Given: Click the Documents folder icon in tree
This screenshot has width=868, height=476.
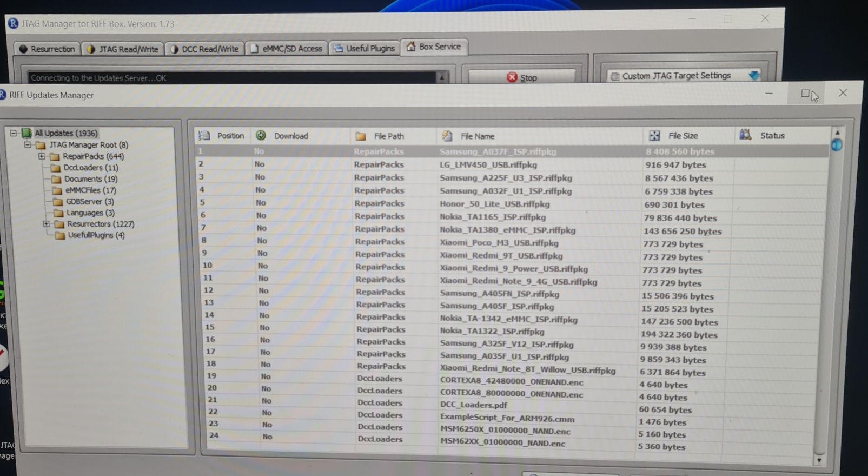Looking at the screenshot, I should tap(56, 179).
